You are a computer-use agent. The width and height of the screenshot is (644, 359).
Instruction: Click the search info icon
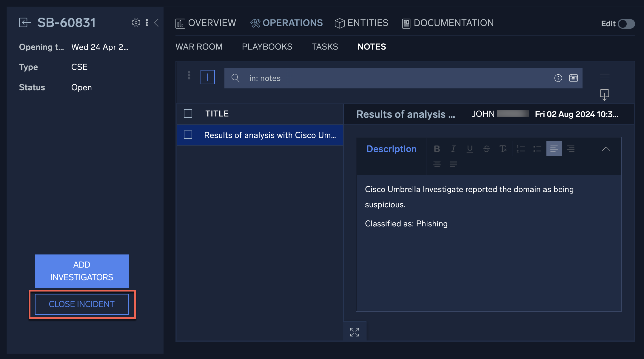558,78
